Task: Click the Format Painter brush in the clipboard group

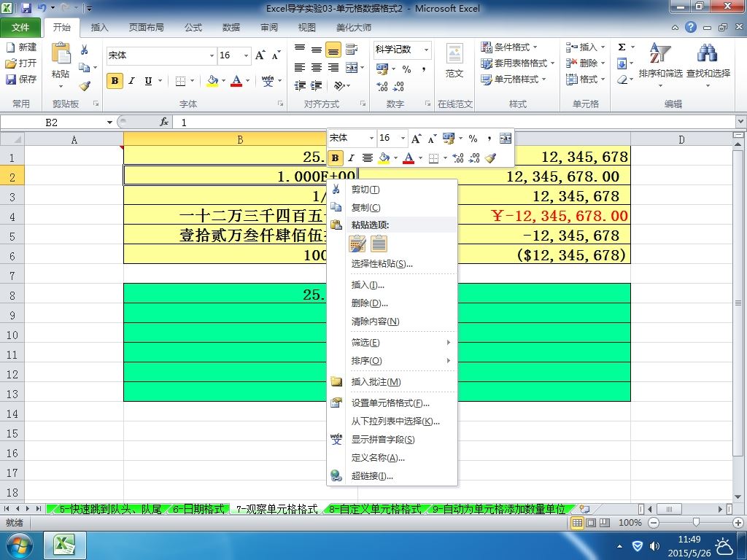Action: point(85,86)
